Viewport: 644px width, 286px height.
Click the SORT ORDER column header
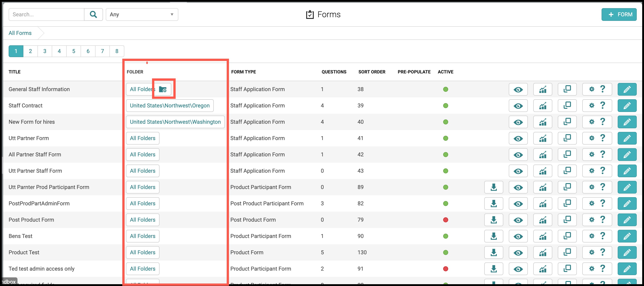pos(372,72)
